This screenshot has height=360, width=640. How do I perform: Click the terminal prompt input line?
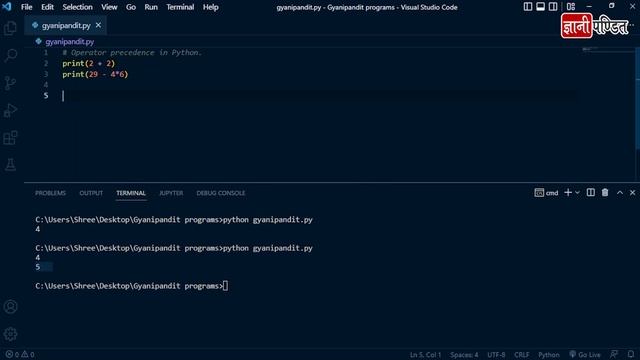(x=132, y=286)
